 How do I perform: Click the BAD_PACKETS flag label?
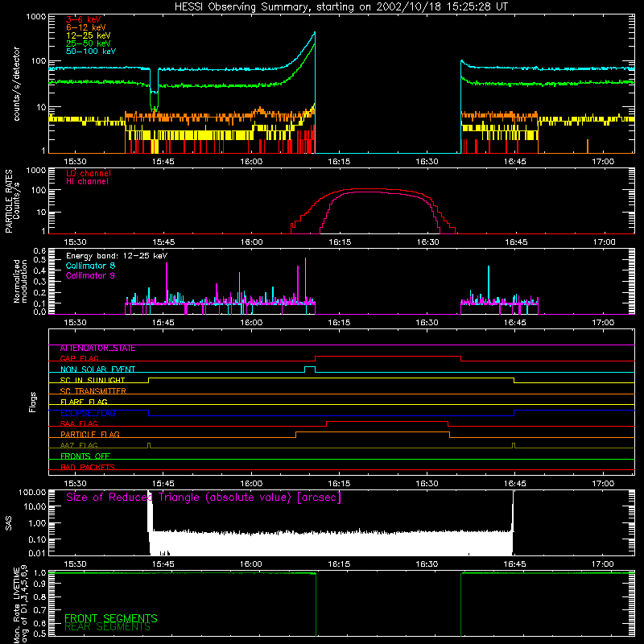point(88,468)
